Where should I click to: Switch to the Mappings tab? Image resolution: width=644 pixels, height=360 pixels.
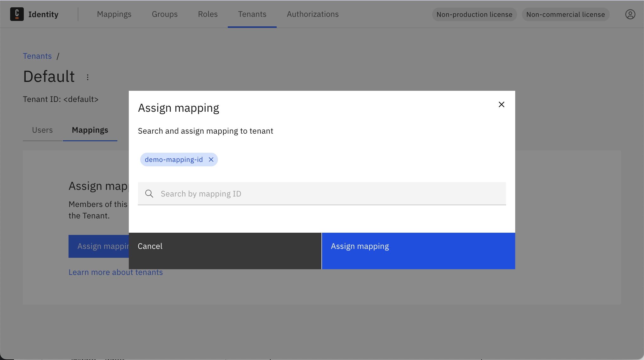90,130
